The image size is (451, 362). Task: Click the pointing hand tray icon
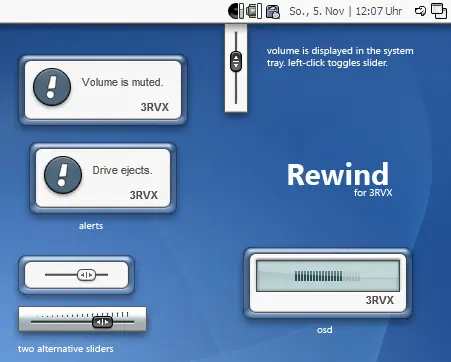(x=420, y=11)
